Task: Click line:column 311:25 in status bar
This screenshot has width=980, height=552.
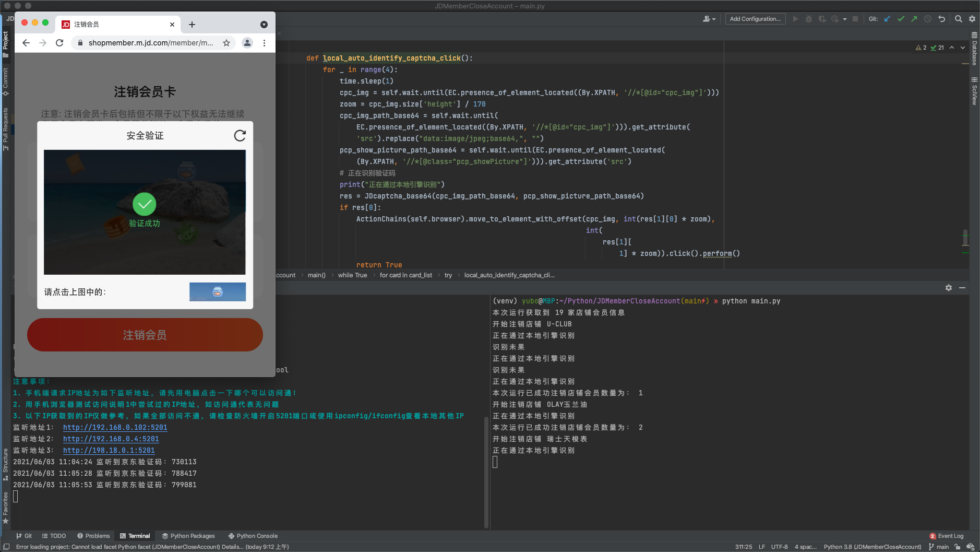Action: pos(744,547)
